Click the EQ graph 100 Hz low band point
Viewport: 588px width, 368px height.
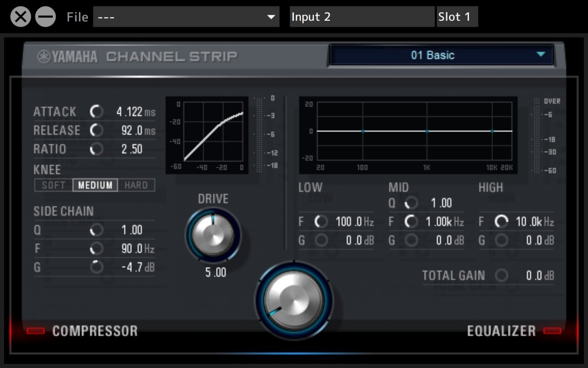click(362, 131)
